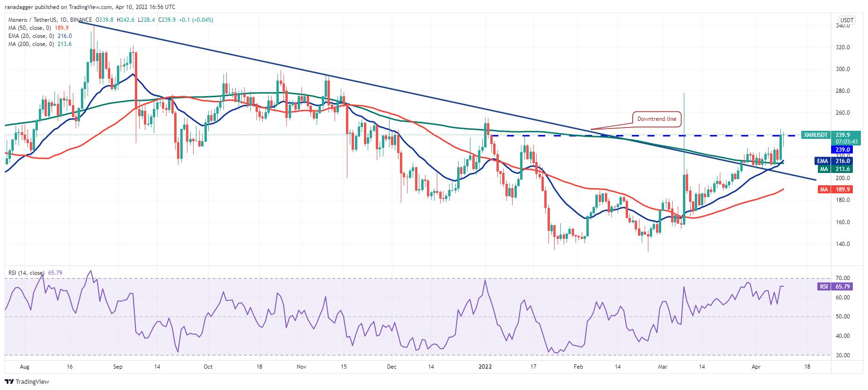Click the RSI 70.00 scale label
This screenshot has width=868, height=390.
(x=842, y=278)
